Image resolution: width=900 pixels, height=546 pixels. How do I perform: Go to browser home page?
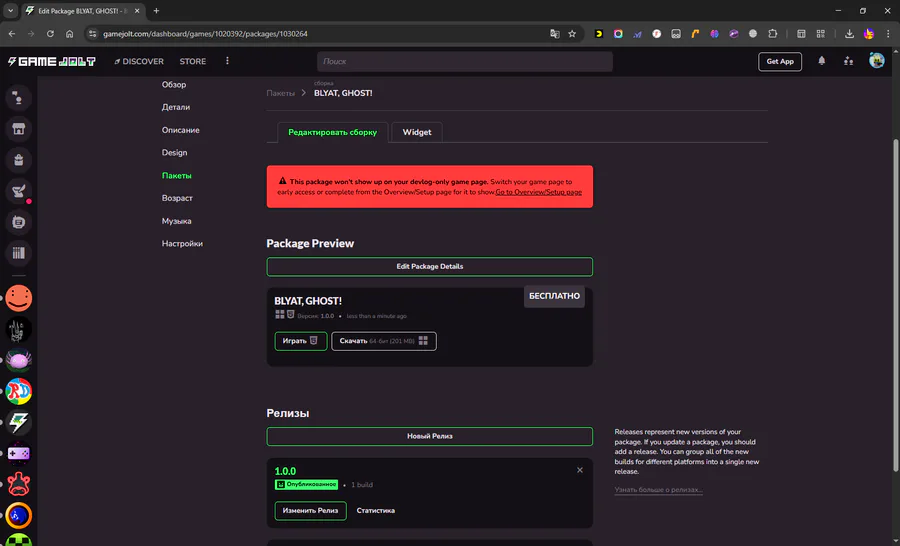[69, 34]
